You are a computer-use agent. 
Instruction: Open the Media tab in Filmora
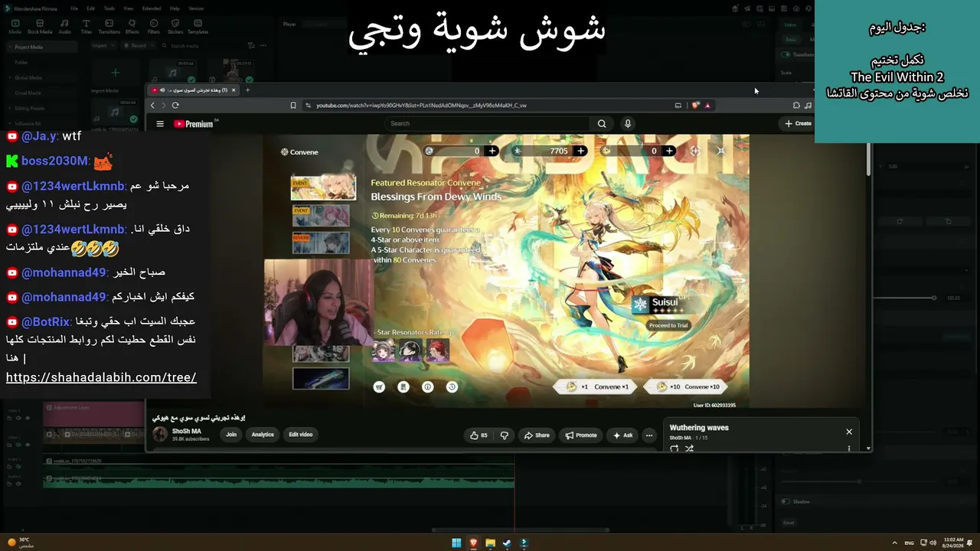click(x=15, y=27)
